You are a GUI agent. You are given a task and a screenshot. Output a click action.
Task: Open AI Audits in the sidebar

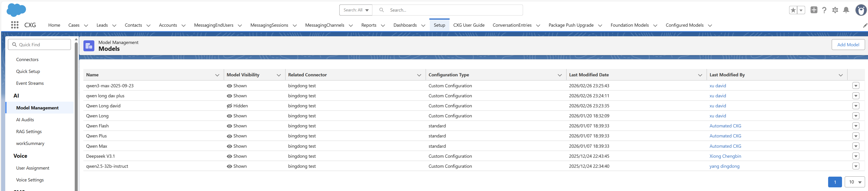tap(25, 120)
